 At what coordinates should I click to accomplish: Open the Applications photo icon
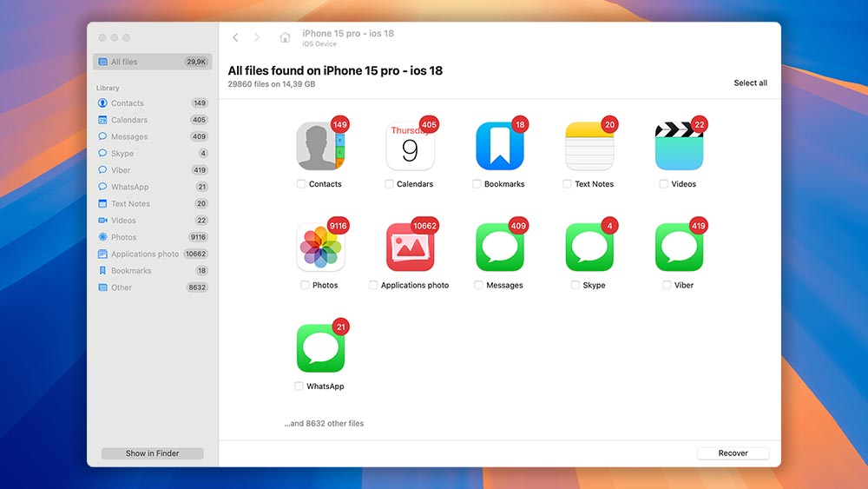pos(411,247)
